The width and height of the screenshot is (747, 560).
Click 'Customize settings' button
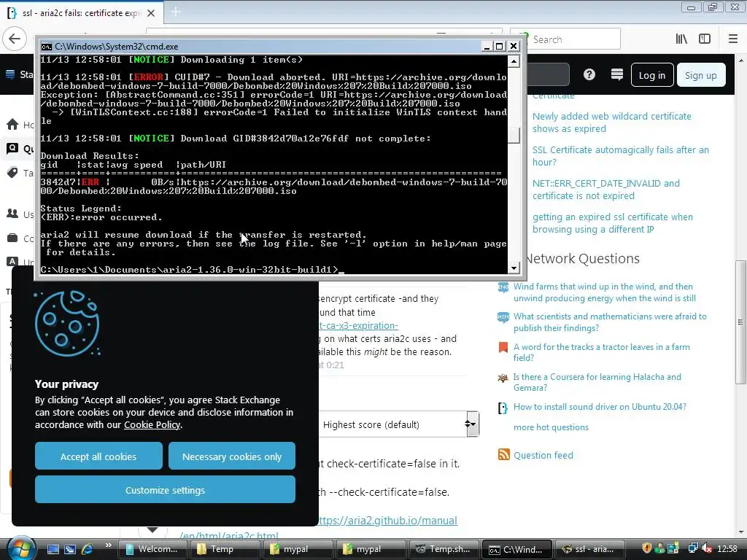pos(165,489)
